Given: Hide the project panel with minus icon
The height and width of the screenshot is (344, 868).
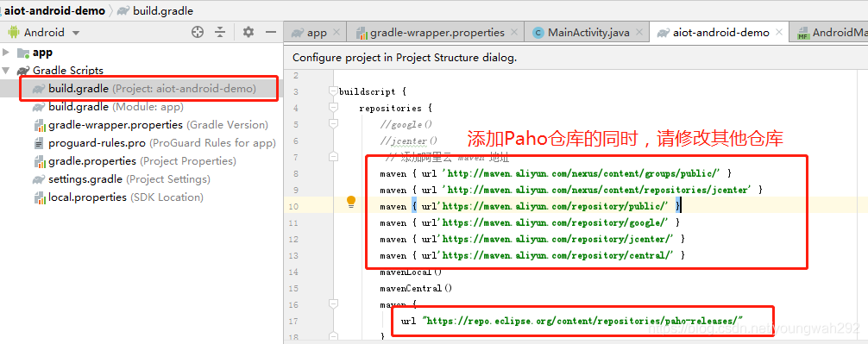Looking at the screenshot, I should pos(271,32).
